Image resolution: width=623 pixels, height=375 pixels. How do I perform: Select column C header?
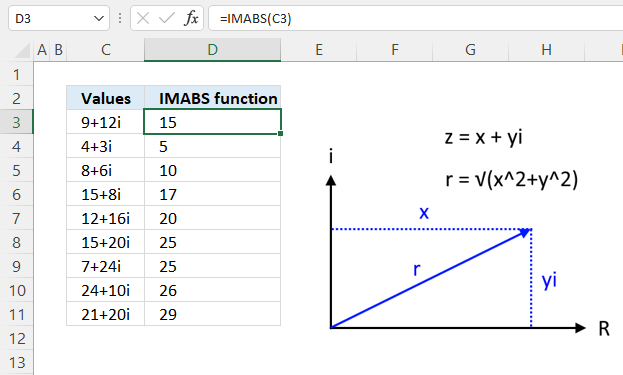click(106, 50)
